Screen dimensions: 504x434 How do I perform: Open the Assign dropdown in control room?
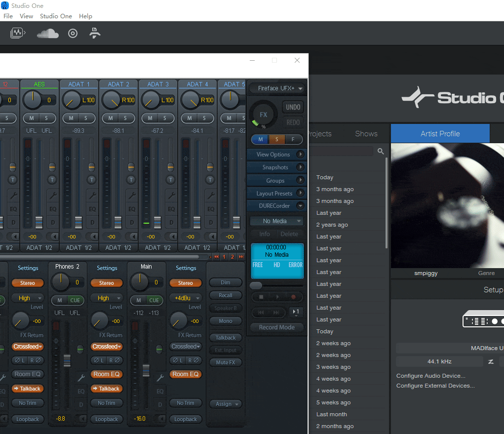point(225,404)
